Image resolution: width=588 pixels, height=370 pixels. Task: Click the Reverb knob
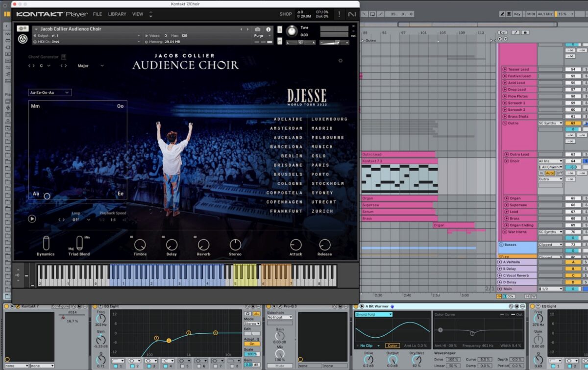click(203, 245)
